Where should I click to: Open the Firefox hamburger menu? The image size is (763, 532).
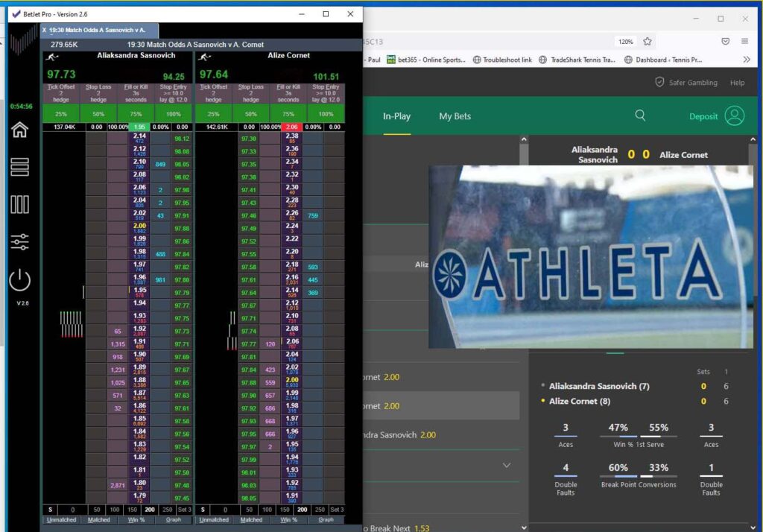(744, 42)
